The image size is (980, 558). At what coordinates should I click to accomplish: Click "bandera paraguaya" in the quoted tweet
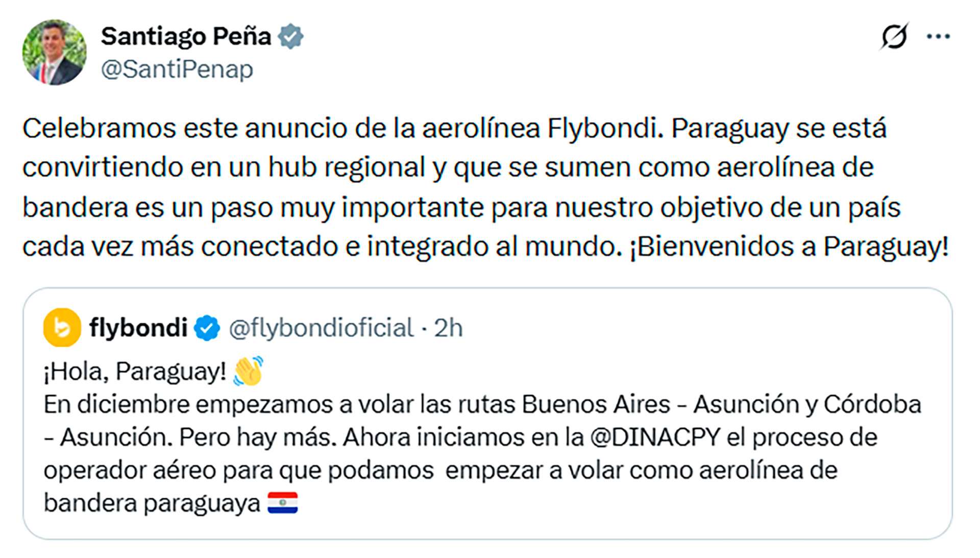point(152,503)
